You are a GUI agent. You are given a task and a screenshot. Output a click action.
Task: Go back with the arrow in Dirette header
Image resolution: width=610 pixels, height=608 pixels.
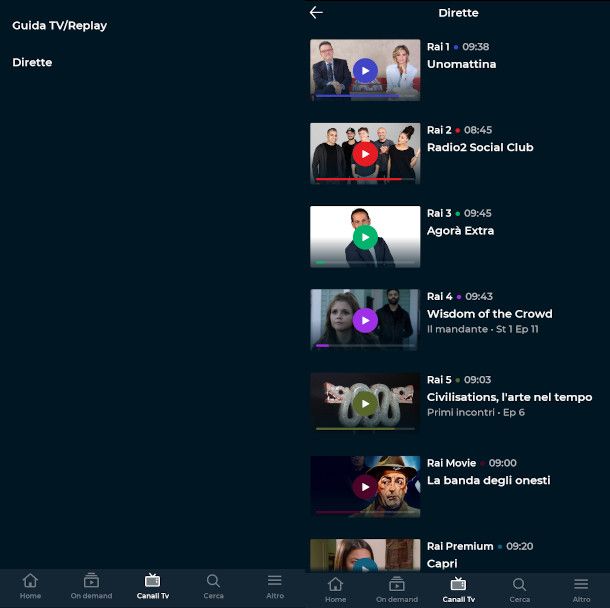(x=316, y=13)
